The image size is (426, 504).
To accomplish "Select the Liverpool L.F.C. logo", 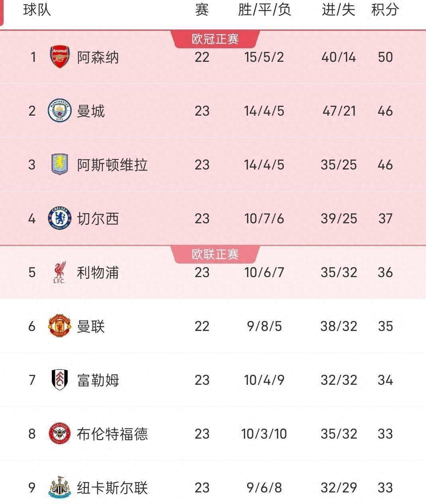I will point(59,272).
